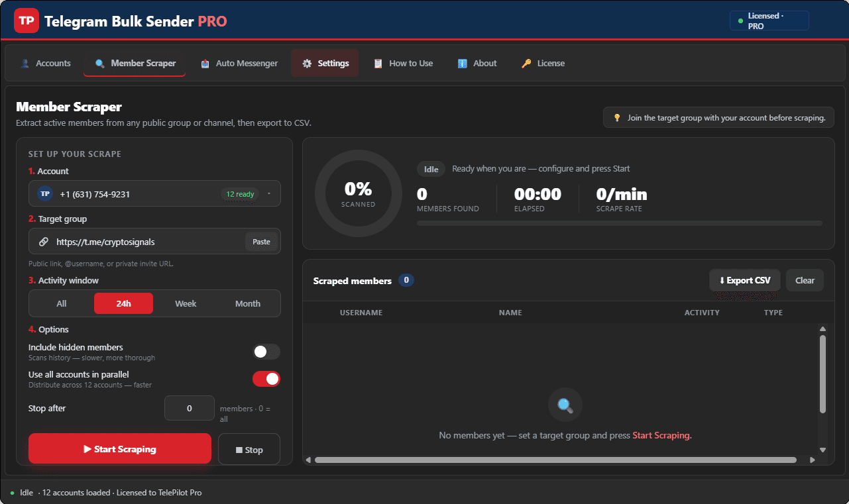The image size is (849, 504).
Task: Click the lightbulb icon in the tip banner
Action: click(617, 118)
